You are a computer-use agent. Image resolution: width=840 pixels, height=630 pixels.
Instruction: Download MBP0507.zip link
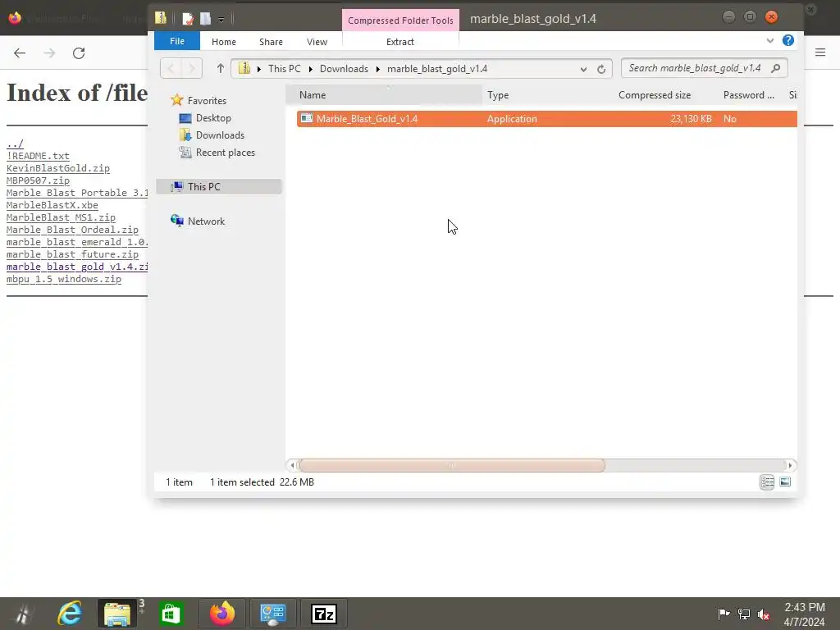(38, 180)
